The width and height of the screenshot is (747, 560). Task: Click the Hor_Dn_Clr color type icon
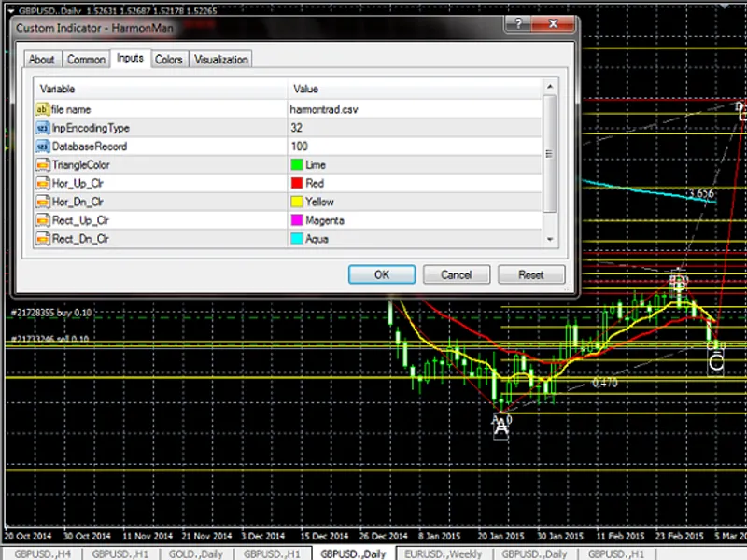42,202
